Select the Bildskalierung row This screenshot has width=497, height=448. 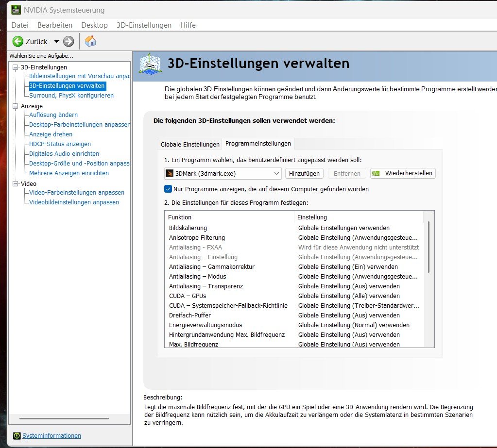click(x=294, y=228)
